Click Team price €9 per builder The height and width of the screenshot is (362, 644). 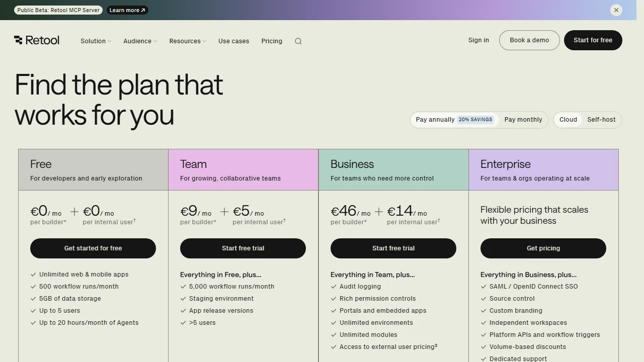198,215
